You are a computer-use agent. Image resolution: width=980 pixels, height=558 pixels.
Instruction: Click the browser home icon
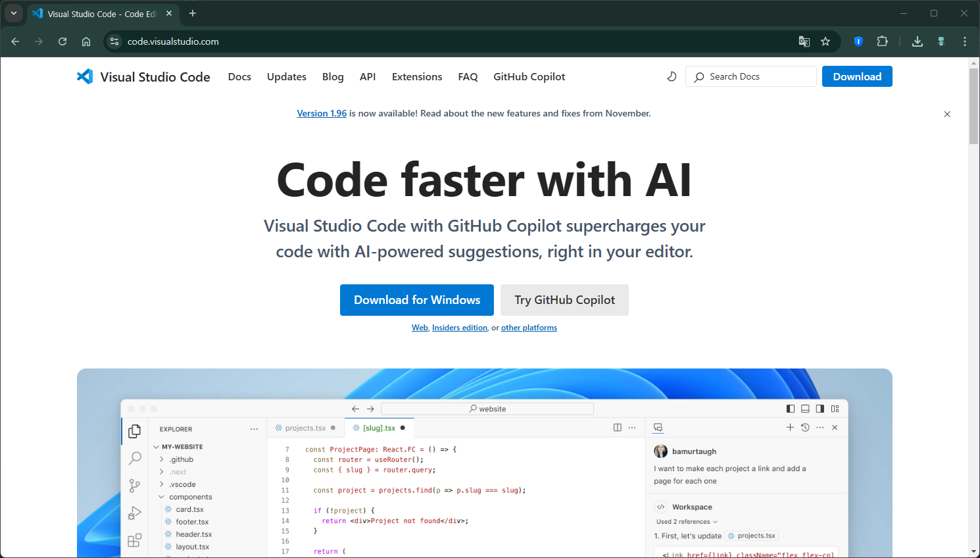coord(86,41)
